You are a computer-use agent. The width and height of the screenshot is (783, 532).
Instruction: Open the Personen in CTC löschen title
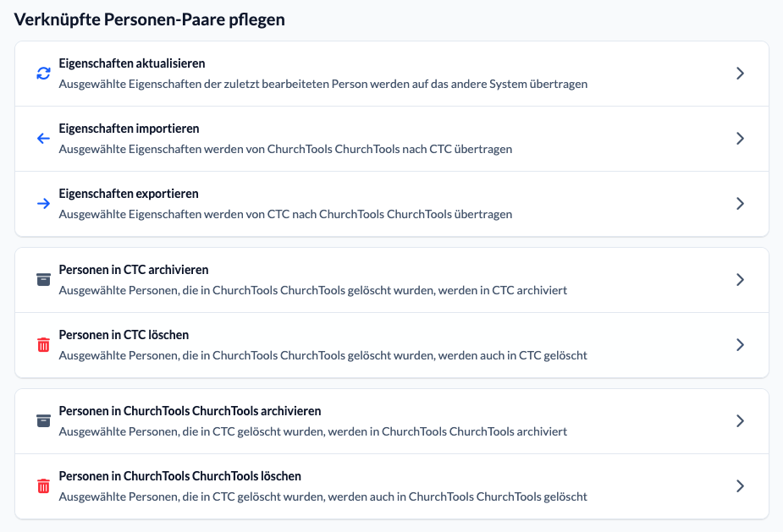(x=124, y=335)
